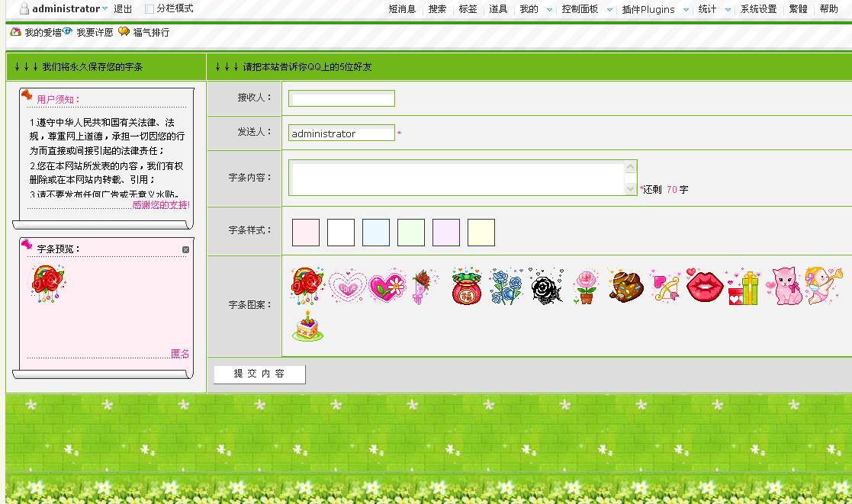852x504 pixels.
Task: Select the rainbow red roses pattern
Action: click(x=307, y=286)
